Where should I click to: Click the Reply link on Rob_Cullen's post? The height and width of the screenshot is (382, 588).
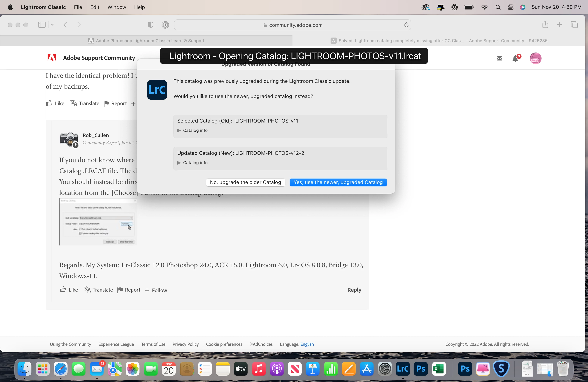pyautogui.click(x=354, y=290)
